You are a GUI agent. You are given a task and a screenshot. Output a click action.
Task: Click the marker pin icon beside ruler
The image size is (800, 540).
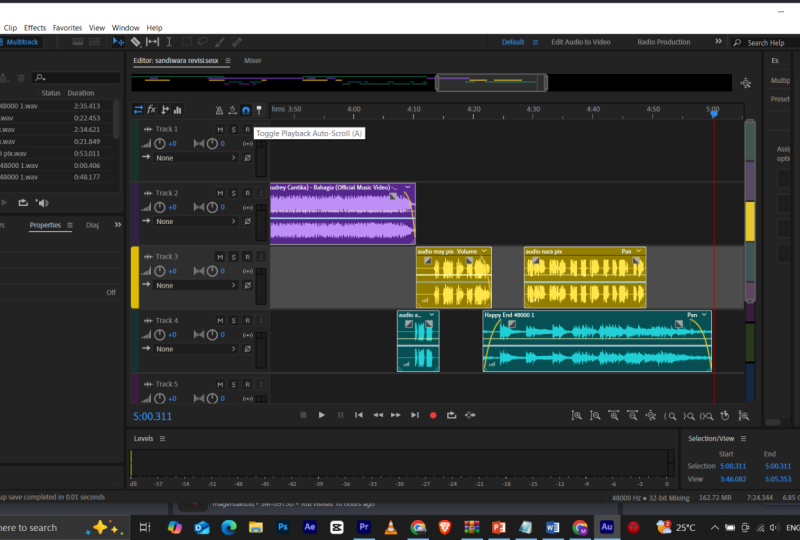[x=259, y=110]
